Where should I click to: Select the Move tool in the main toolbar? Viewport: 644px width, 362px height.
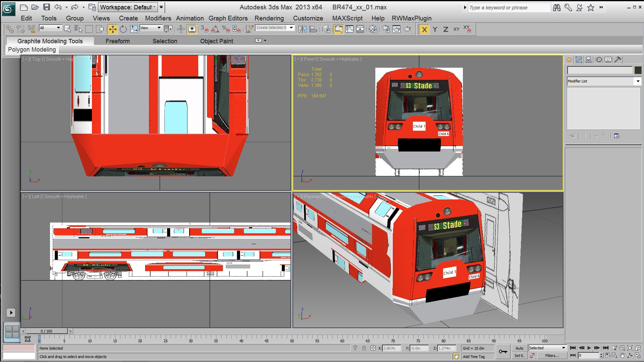click(x=113, y=29)
